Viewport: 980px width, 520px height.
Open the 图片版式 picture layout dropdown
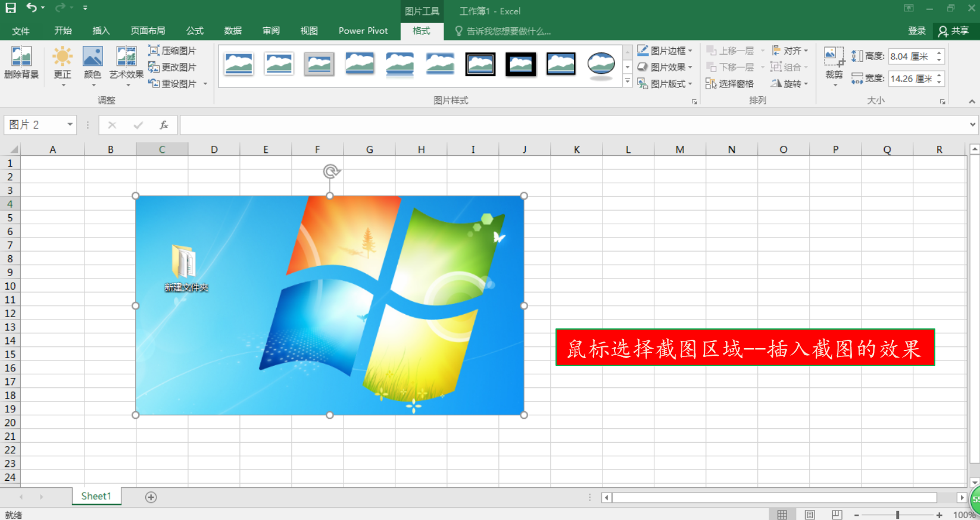coord(664,84)
